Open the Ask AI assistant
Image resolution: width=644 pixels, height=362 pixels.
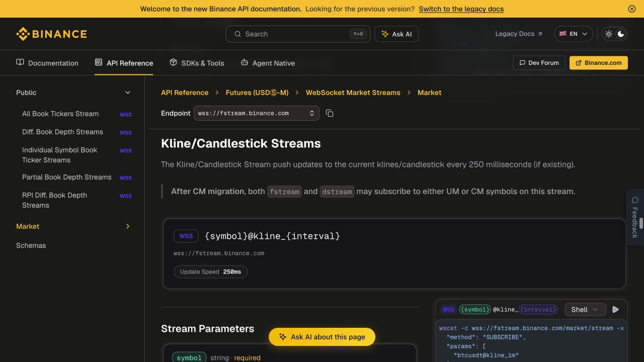396,34
